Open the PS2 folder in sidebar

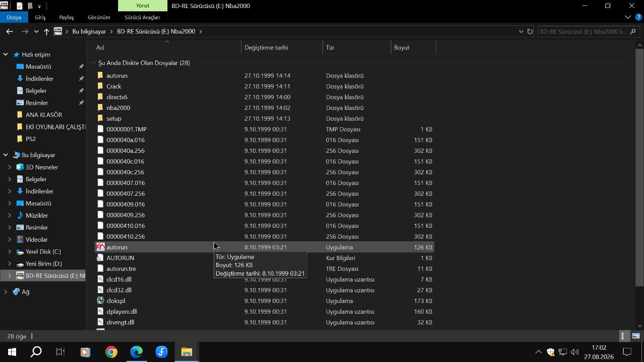coord(31,139)
